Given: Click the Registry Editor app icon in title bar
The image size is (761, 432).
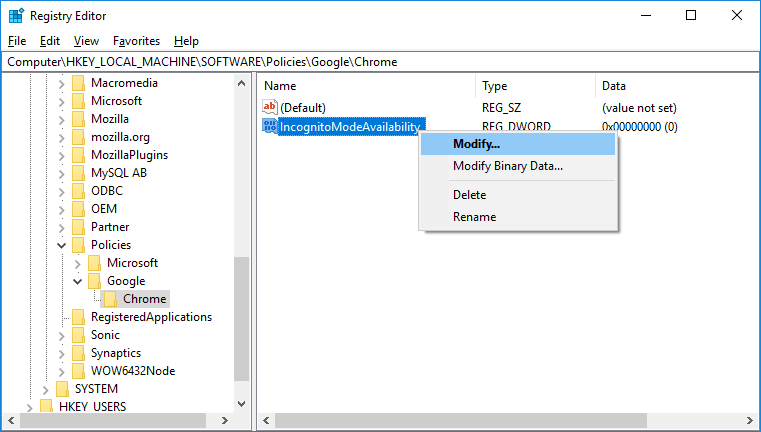Looking at the screenshot, I should coord(16,16).
